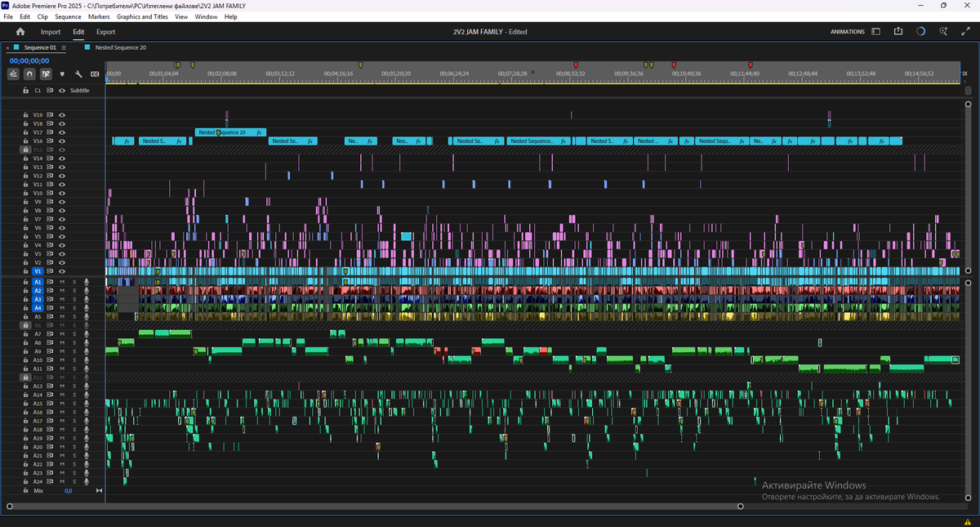980x527 pixels.
Task: Mute audio track A2
Action: point(62,291)
